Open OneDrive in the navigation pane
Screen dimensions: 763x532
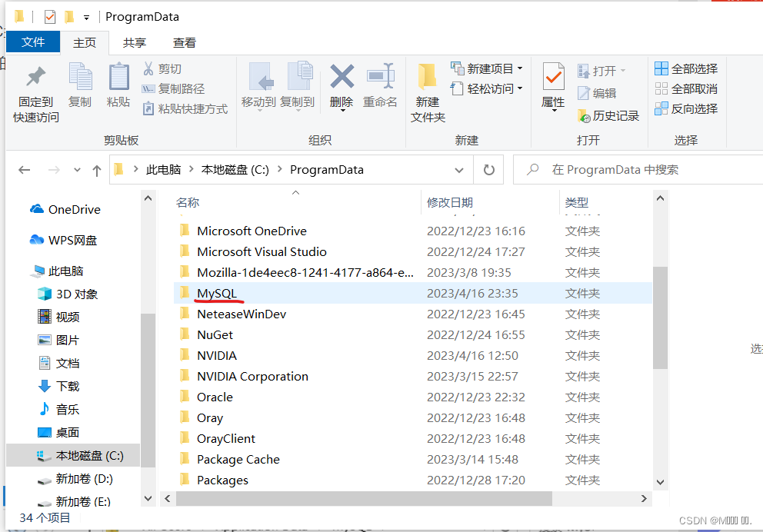coord(65,210)
